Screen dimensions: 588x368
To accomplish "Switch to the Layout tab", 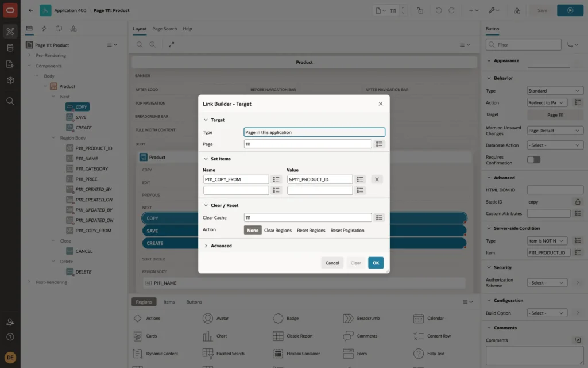I will 140,29.
